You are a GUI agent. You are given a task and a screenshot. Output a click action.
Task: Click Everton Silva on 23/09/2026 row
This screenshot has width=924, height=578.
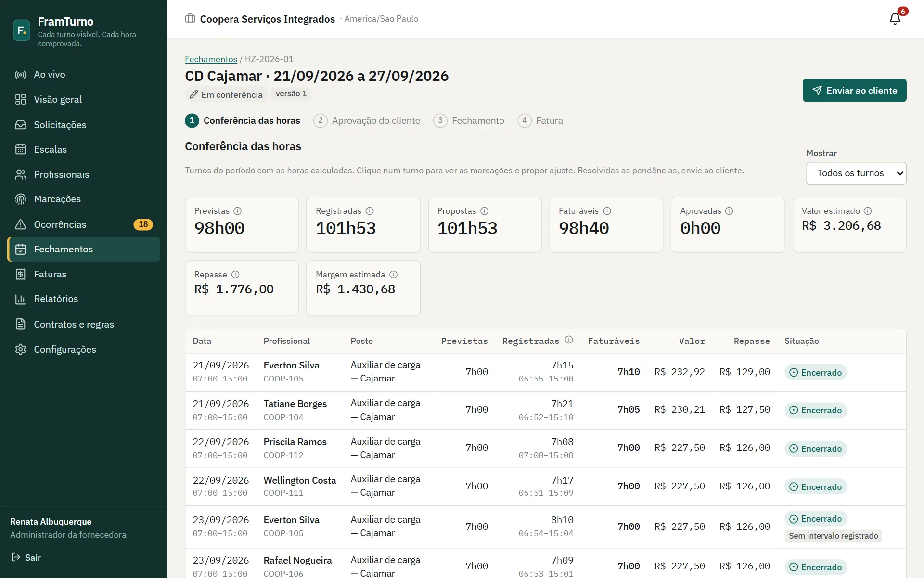291,520
